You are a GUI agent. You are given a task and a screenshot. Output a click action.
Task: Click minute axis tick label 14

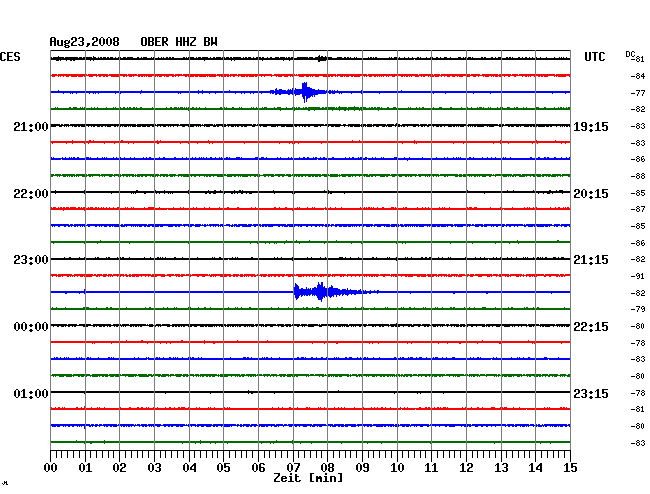click(536, 467)
